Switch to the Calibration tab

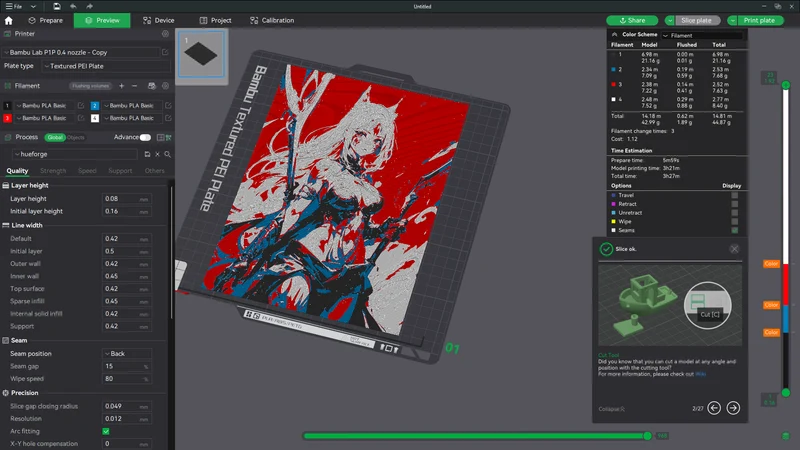pyautogui.click(x=272, y=20)
